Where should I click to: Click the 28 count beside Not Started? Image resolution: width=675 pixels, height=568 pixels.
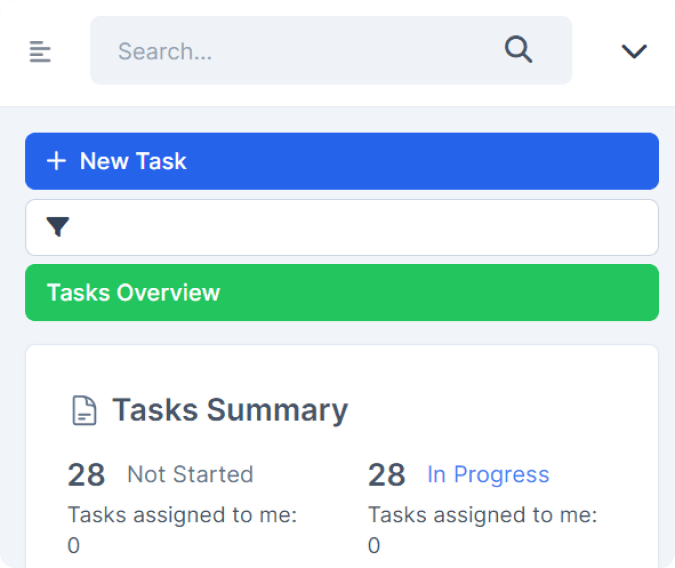coord(86,475)
